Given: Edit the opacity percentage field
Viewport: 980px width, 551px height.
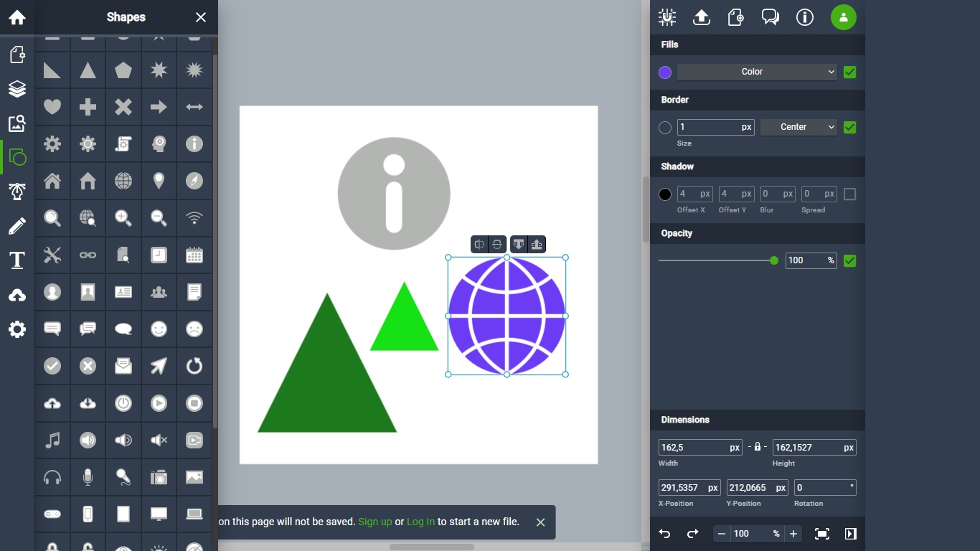Looking at the screenshot, I should coord(811,260).
